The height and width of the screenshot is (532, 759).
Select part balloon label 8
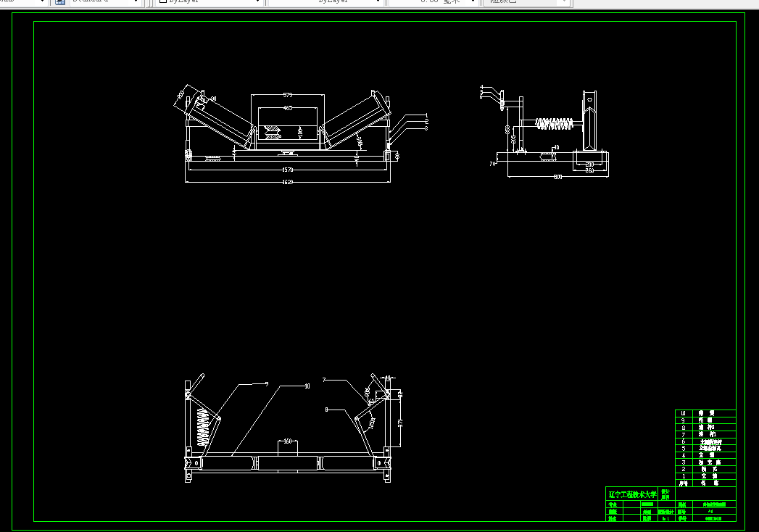326,410
